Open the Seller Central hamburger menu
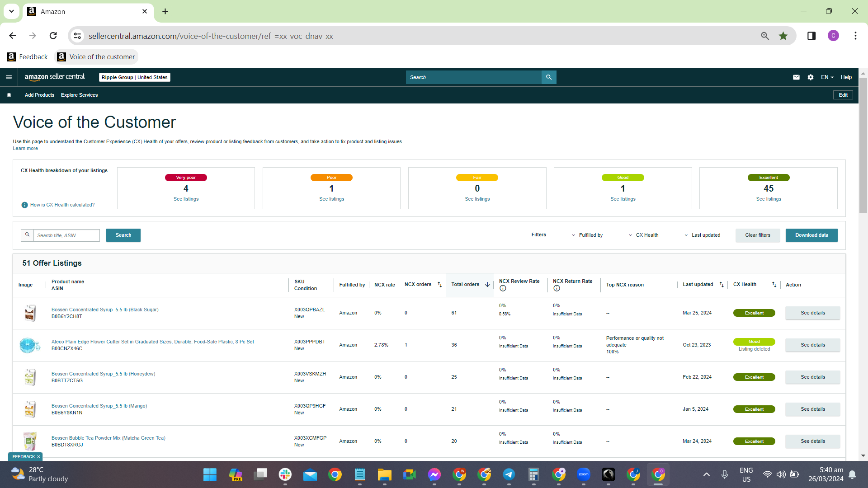Viewport: 868px width, 488px height. click(9, 77)
